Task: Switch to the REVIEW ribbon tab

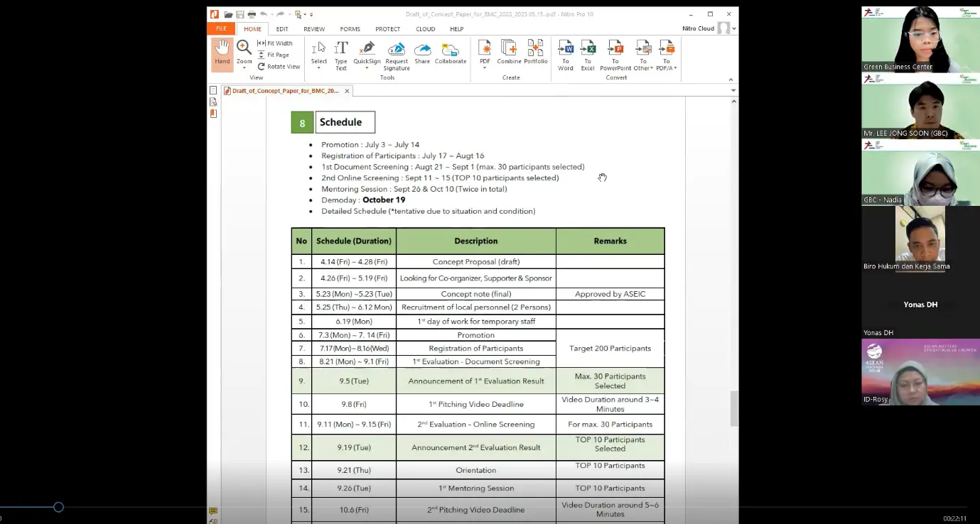Action: click(x=314, y=29)
